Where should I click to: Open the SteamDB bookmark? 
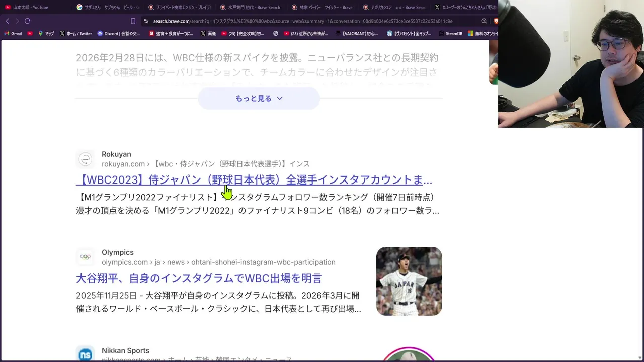tap(450, 34)
